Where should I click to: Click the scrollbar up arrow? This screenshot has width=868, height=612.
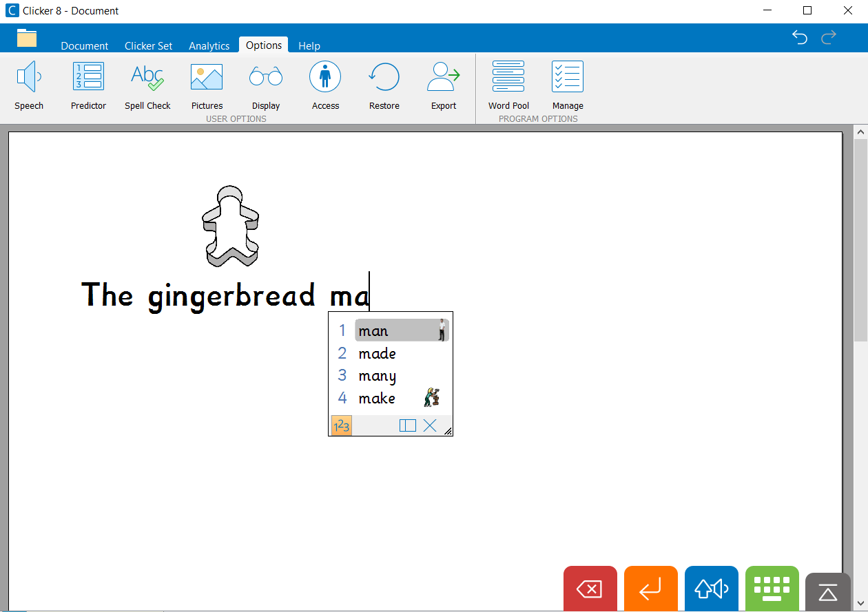point(860,131)
